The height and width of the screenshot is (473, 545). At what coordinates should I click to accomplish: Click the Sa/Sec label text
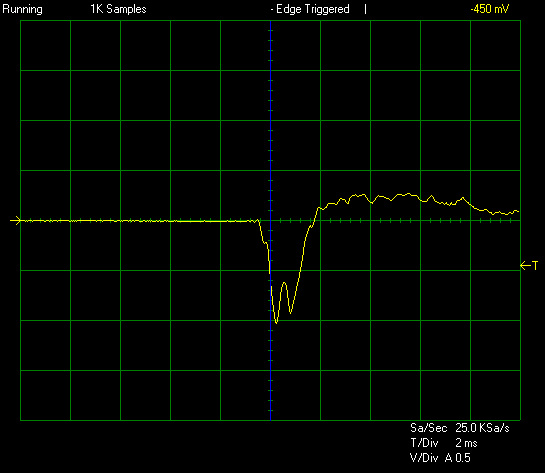pyautogui.click(x=428, y=428)
